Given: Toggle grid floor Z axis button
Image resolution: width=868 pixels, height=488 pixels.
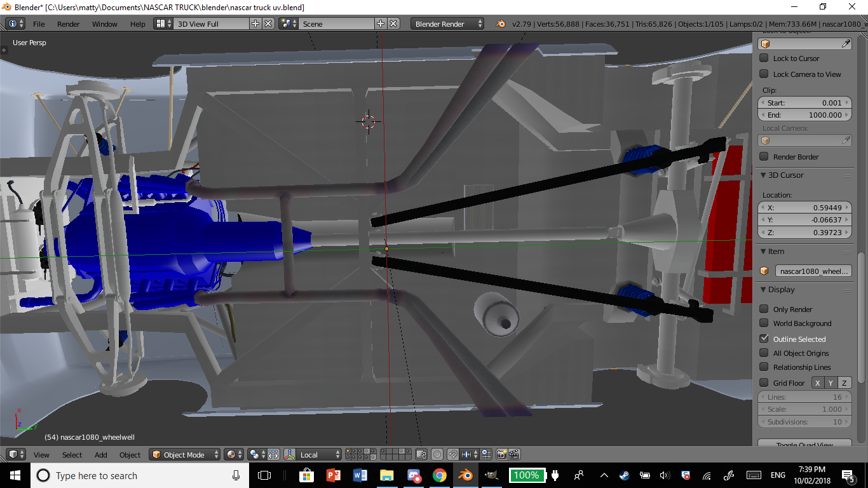Looking at the screenshot, I should pos(844,383).
